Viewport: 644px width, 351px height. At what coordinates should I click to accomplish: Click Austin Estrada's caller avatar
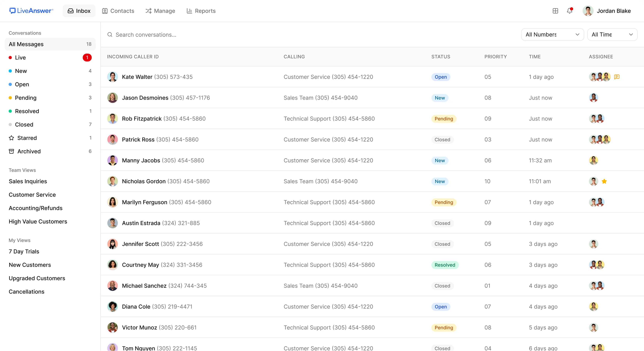(113, 223)
